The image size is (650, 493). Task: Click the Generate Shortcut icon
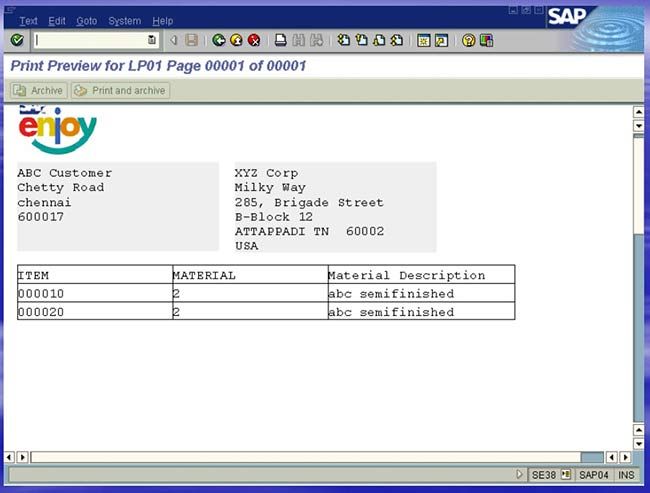[x=441, y=40]
